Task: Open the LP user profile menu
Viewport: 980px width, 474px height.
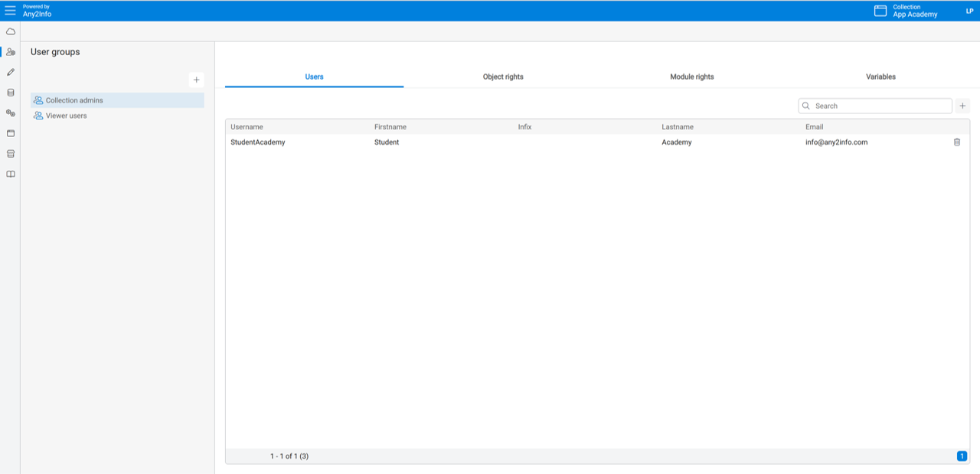Action: coord(969,11)
